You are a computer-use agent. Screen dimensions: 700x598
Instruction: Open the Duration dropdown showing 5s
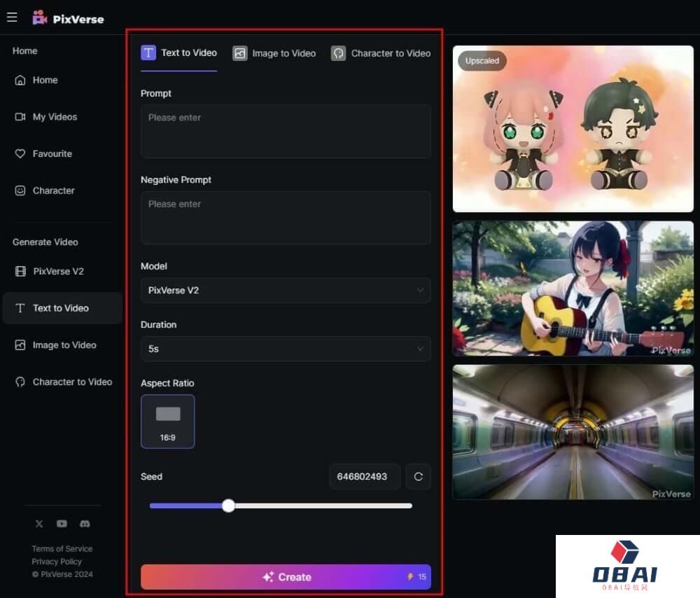coord(286,349)
